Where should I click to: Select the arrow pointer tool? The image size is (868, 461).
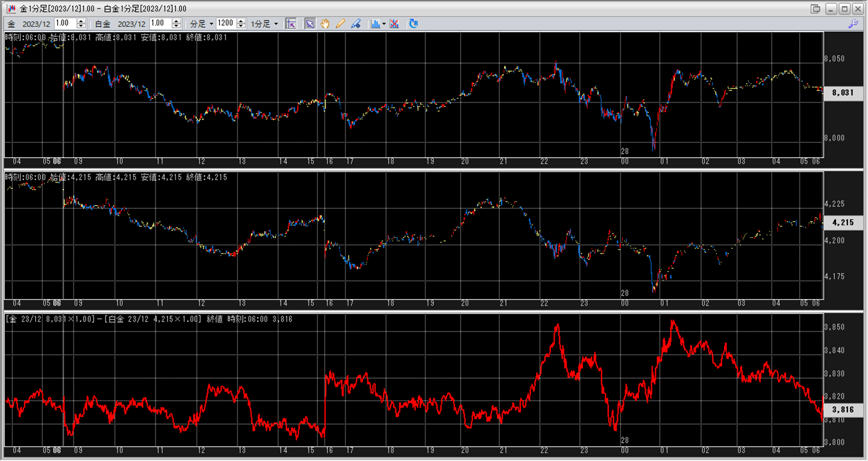[x=310, y=24]
